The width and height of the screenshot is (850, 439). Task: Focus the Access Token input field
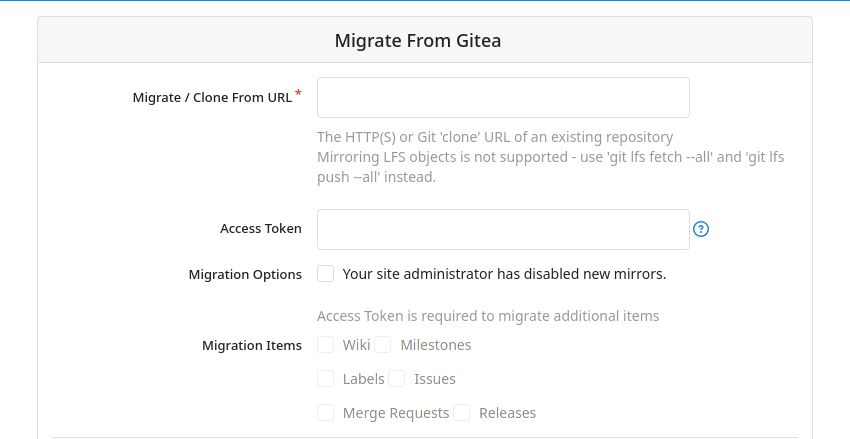503,229
